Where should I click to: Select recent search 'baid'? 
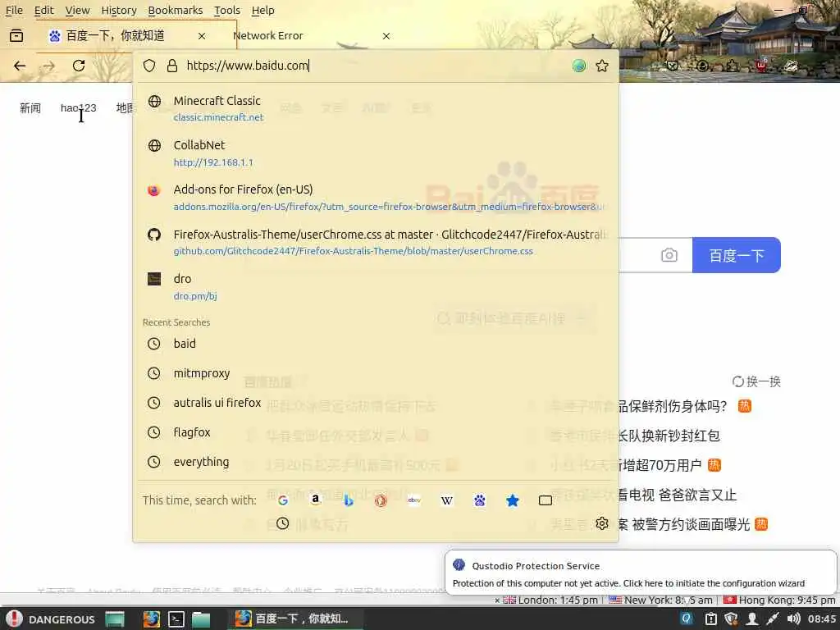point(375,344)
